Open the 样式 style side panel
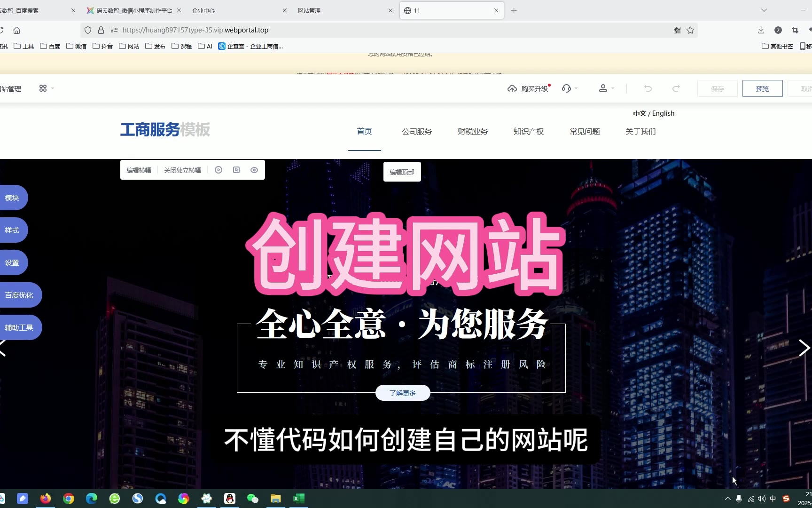 tap(13, 230)
